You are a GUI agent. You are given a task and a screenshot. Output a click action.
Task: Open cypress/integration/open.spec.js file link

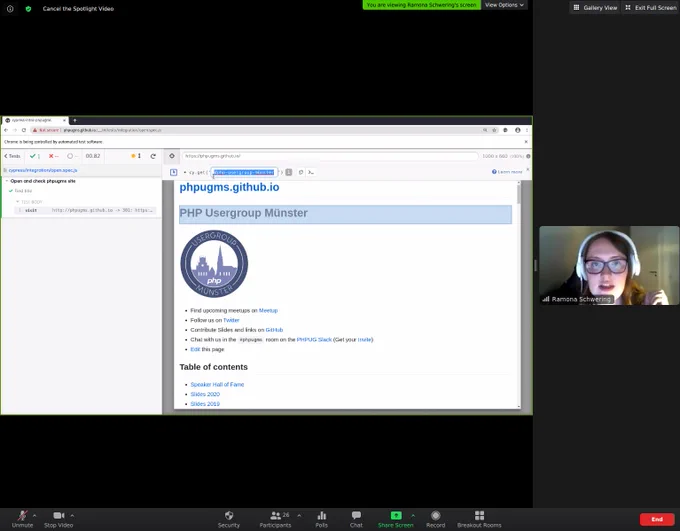click(42, 170)
